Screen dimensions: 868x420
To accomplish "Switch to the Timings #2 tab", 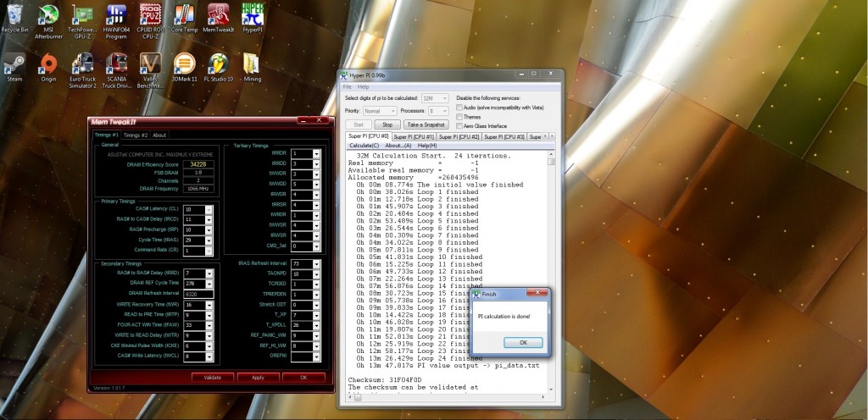I will tap(136, 135).
